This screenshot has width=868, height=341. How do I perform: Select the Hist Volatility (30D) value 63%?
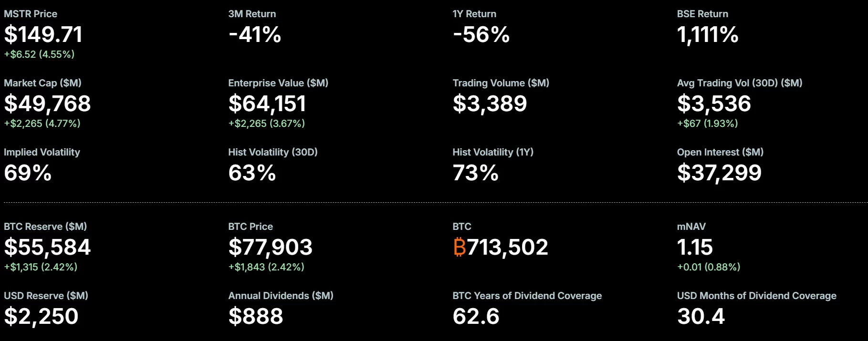(x=252, y=173)
